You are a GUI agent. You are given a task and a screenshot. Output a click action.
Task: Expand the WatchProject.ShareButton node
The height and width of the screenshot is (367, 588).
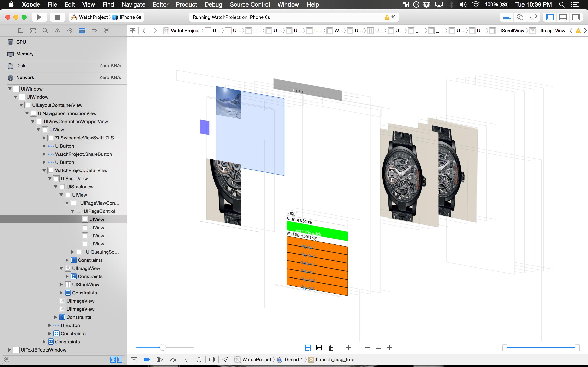pyautogui.click(x=44, y=154)
